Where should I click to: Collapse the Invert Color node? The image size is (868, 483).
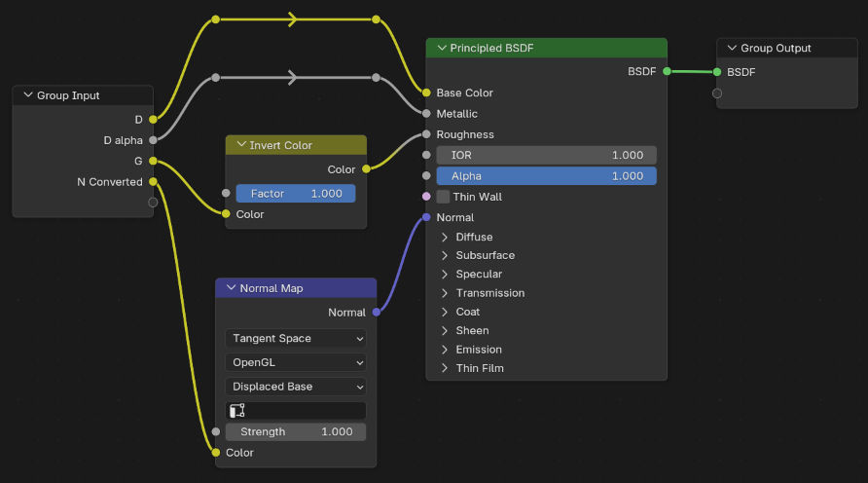pyautogui.click(x=241, y=144)
